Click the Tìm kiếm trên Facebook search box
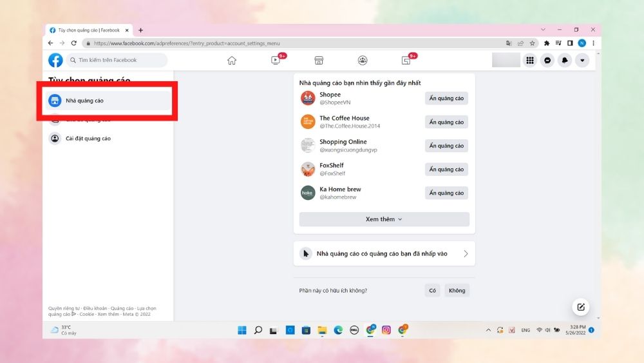The height and width of the screenshot is (363, 644). click(x=117, y=60)
